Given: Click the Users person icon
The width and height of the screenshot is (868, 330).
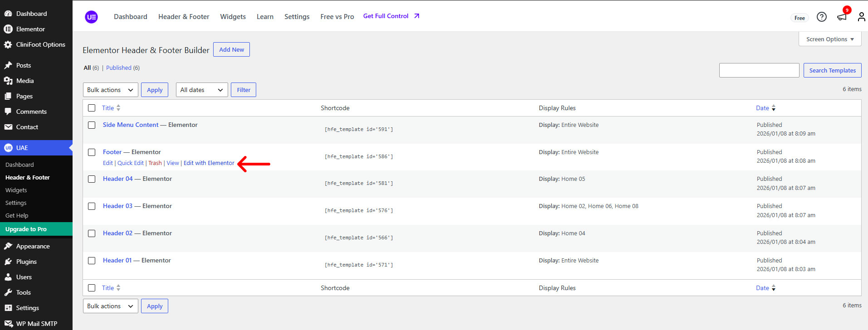Looking at the screenshot, I should (8, 277).
